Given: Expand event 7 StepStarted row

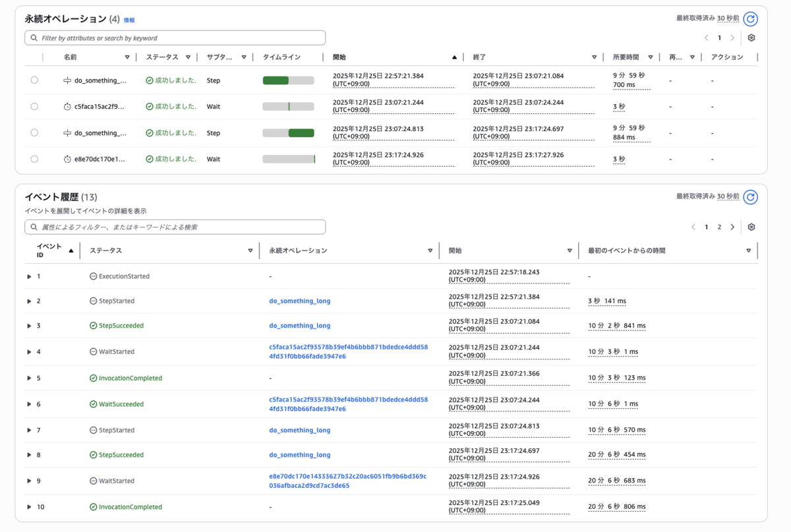Looking at the screenshot, I should click(29, 430).
